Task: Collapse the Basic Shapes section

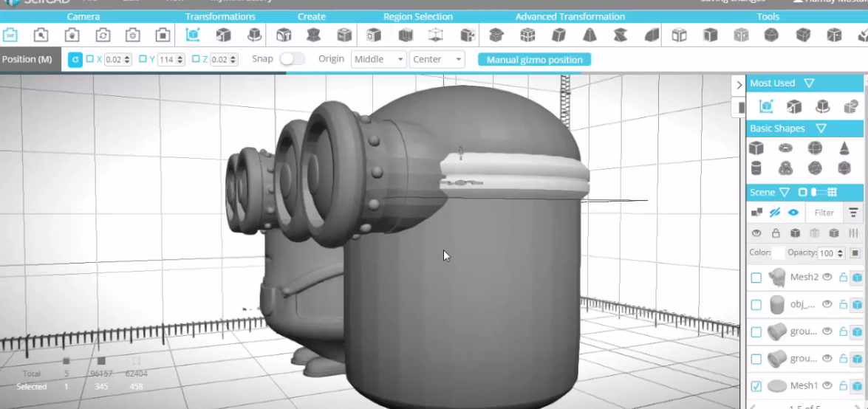Action: (821, 128)
